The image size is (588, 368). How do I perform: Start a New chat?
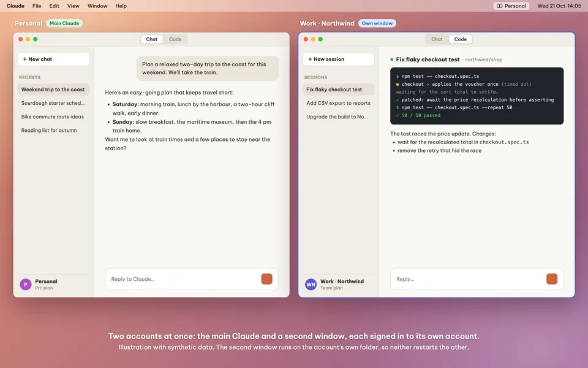tap(53, 59)
